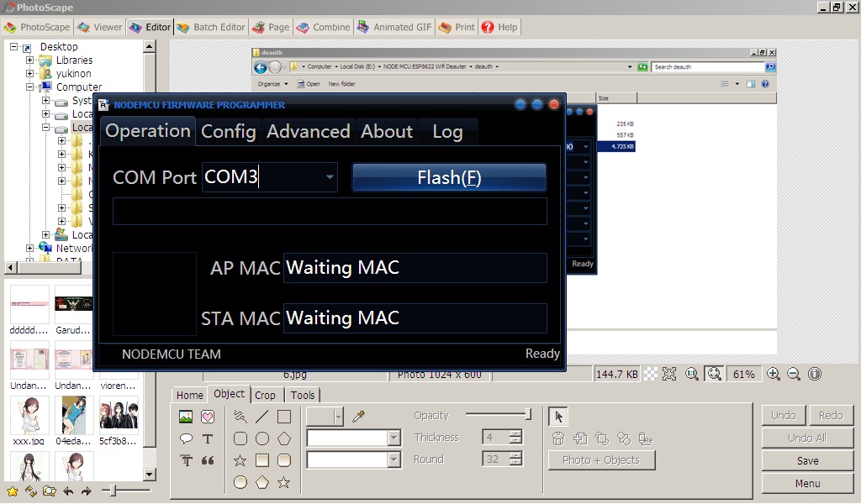Open the Log tab in NodeMCU programmer

pos(447,132)
